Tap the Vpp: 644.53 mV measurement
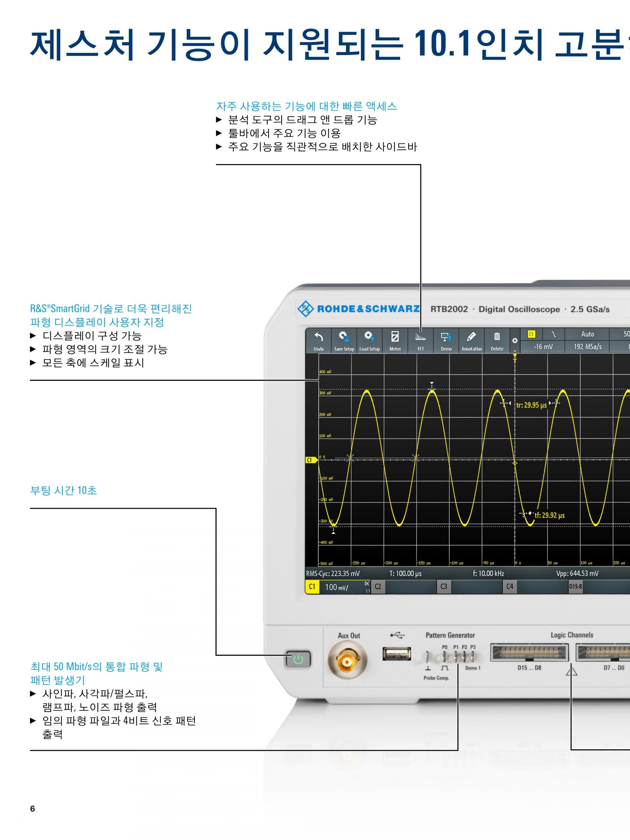630x840 pixels. click(x=577, y=574)
